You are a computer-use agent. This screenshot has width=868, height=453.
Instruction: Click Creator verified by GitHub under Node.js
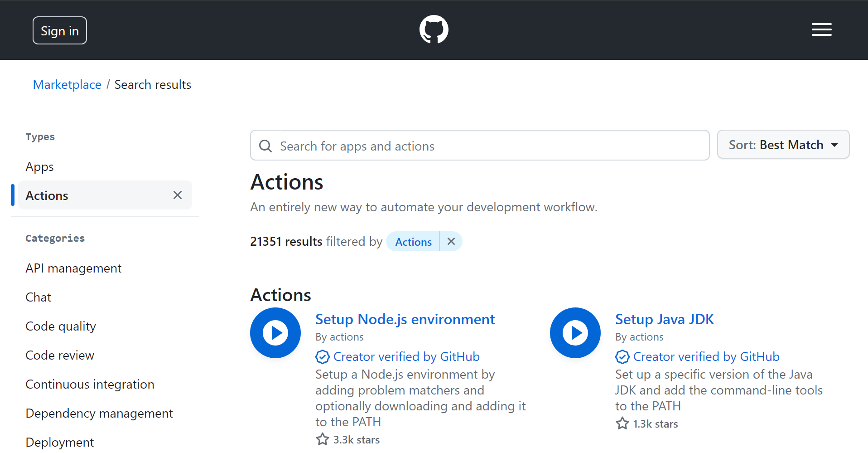[x=406, y=357]
